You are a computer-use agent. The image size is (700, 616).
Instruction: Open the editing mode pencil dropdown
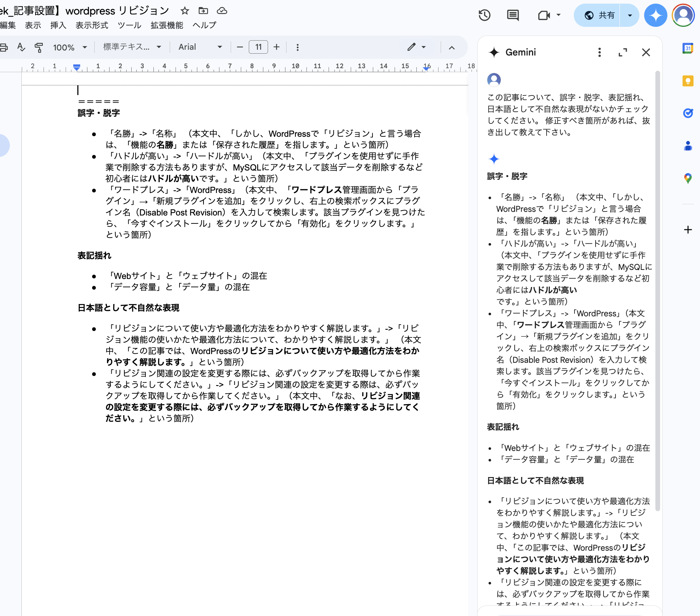416,47
